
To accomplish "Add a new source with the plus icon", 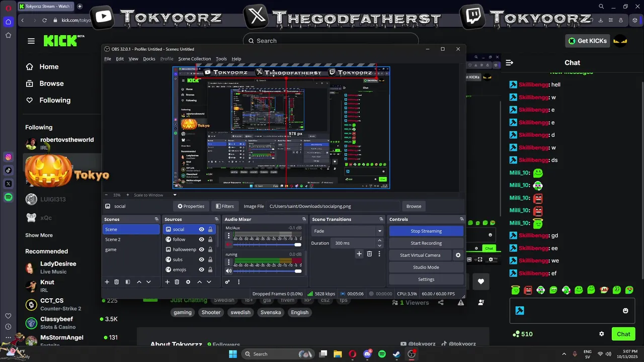I will pos(168,282).
